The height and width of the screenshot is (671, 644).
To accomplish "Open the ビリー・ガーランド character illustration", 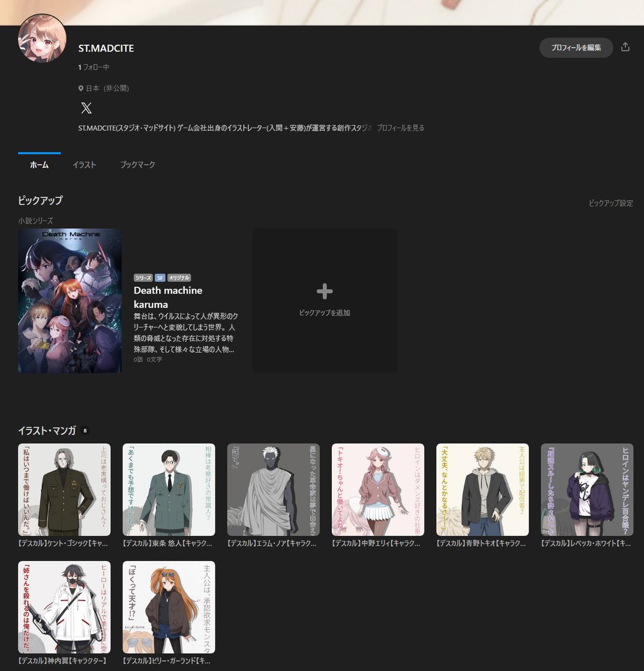I will click(169, 606).
